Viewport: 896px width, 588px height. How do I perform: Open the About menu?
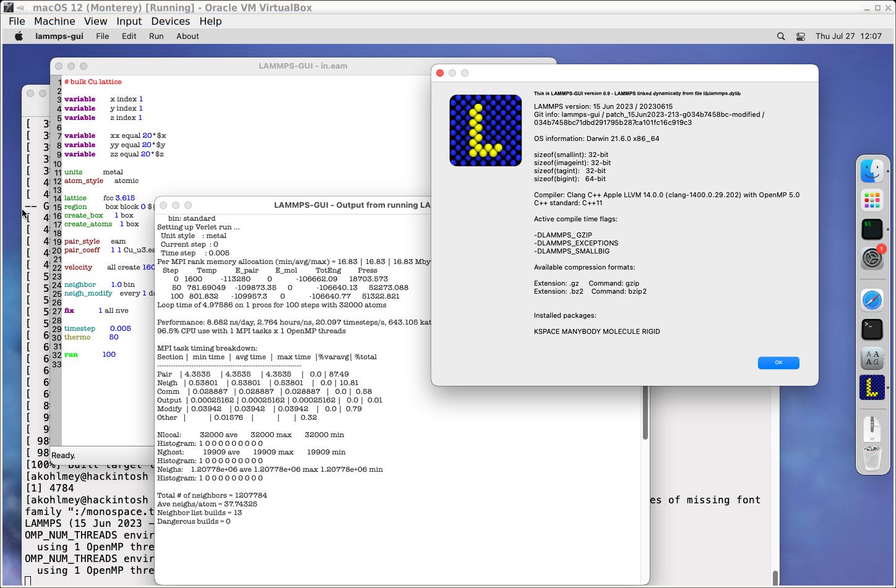tap(187, 36)
